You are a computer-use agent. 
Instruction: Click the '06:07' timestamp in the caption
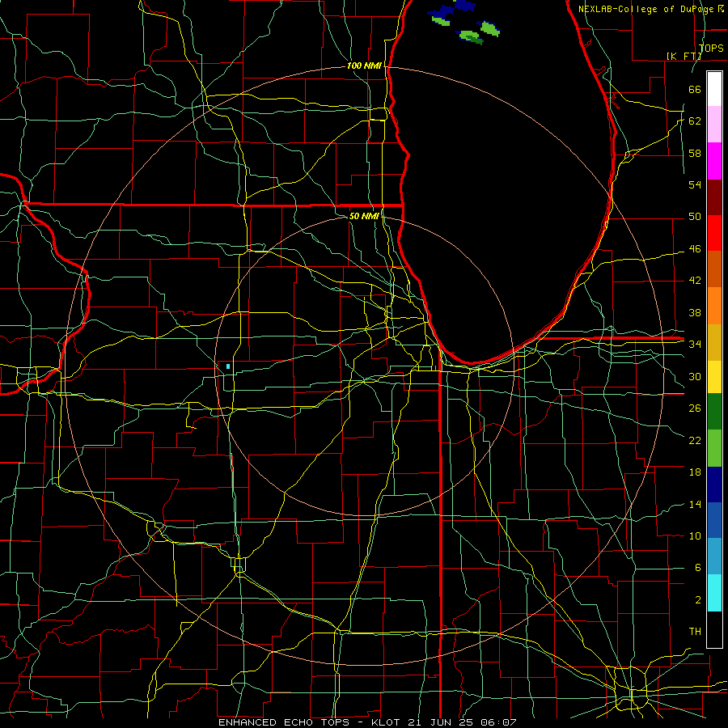(x=498, y=722)
